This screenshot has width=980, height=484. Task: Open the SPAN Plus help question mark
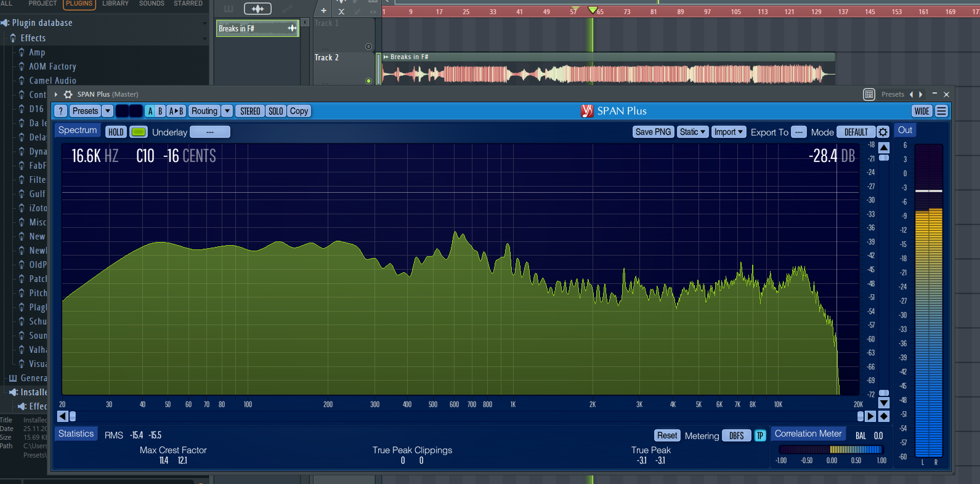point(60,111)
